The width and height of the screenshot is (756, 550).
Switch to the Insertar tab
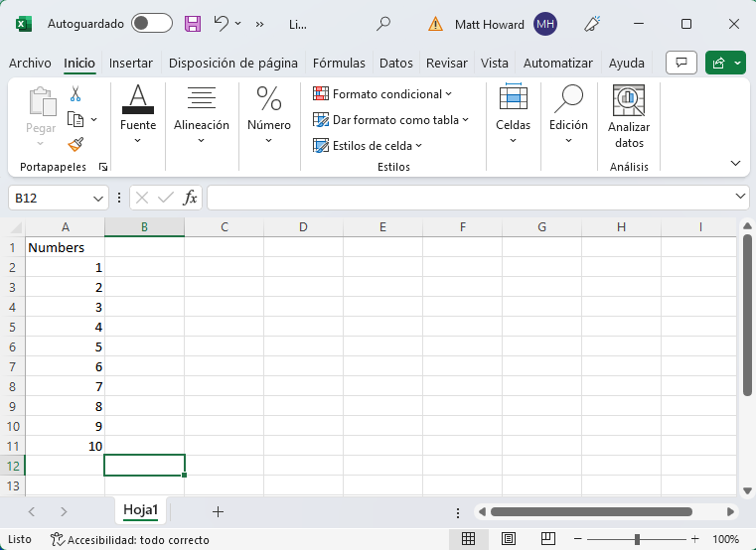pyautogui.click(x=131, y=63)
